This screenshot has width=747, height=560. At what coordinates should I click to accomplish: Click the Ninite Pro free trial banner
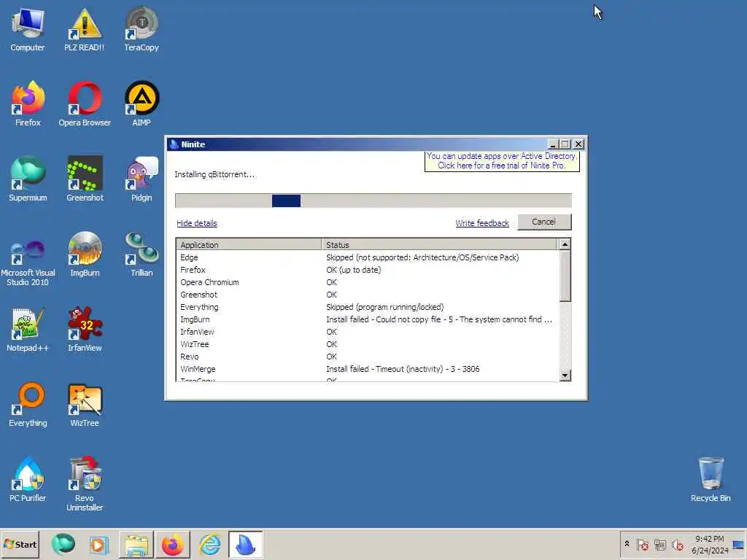pos(502,161)
